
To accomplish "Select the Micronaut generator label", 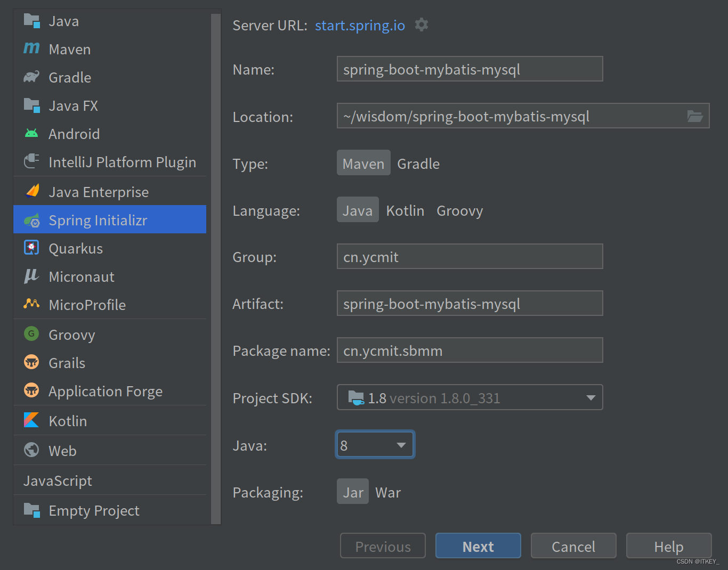I will click(x=82, y=276).
